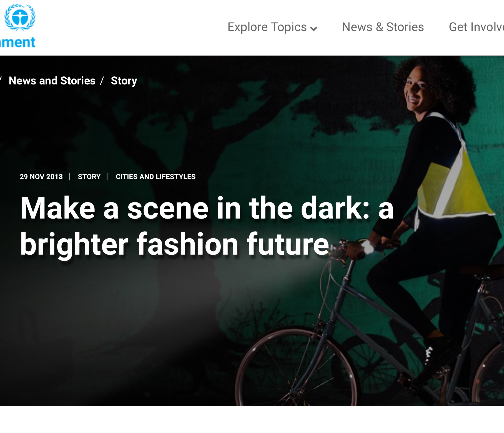
Task: Click the blue 'ment' logo wordmark
Action: click(18, 42)
